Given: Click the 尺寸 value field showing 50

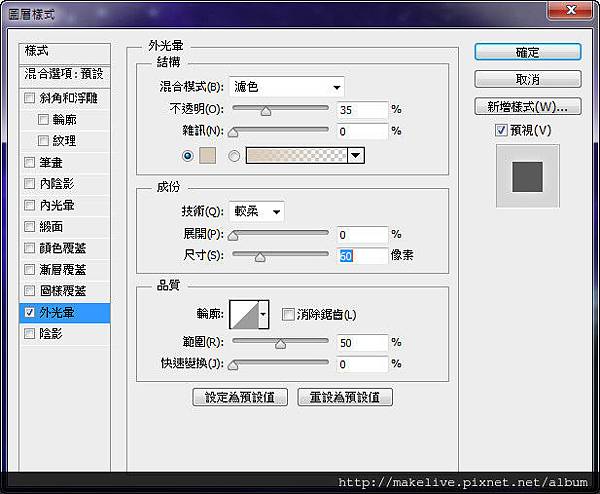Looking at the screenshot, I should pos(362,256).
